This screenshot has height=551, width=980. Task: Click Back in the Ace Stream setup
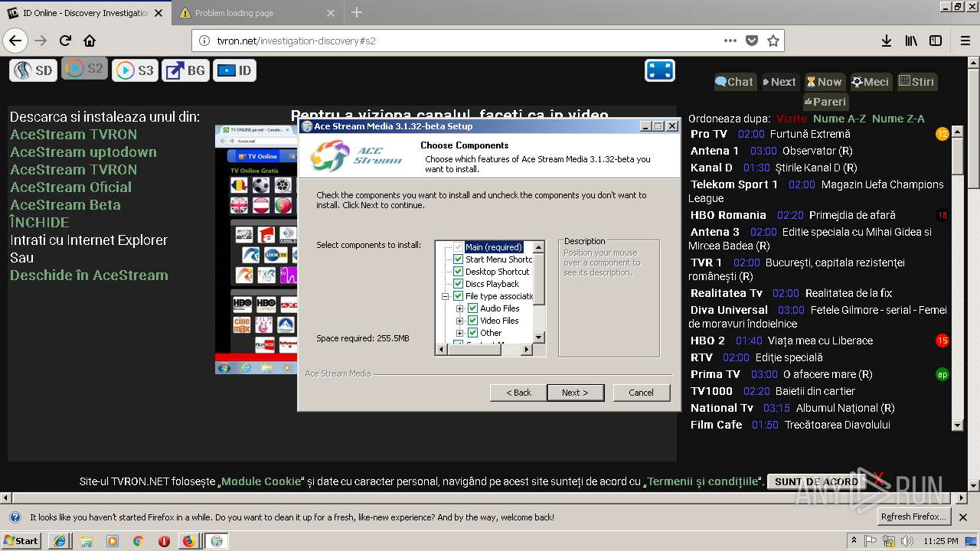click(518, 393)
